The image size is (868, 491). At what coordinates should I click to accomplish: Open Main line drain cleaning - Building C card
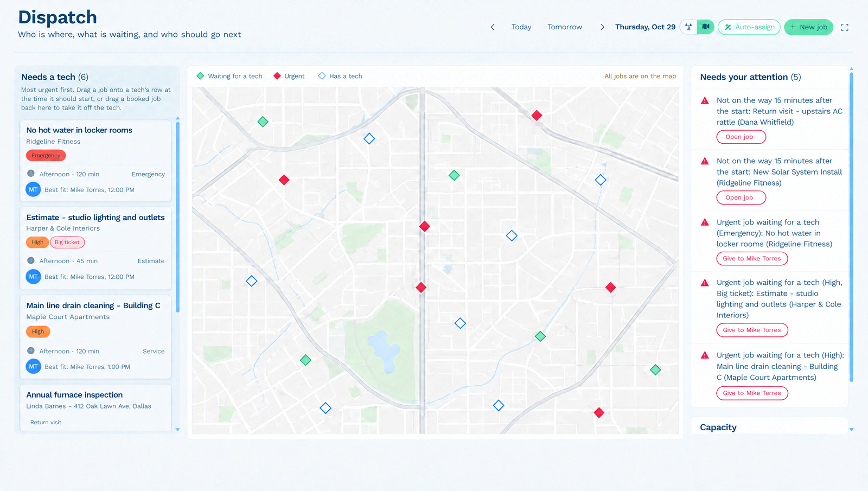tap(96, 337)
